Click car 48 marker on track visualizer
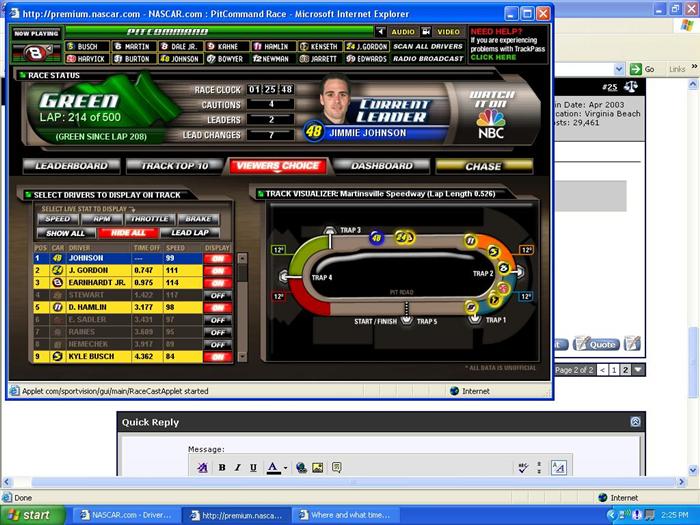The width and height of the screenshot is (700, 525). 376,238
